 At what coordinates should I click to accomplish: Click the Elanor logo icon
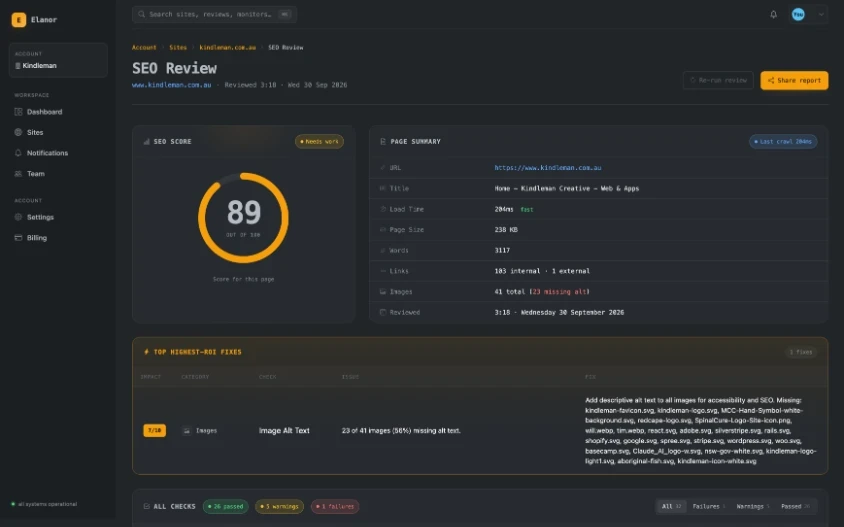pyautogui.click(x=19, y=20)
